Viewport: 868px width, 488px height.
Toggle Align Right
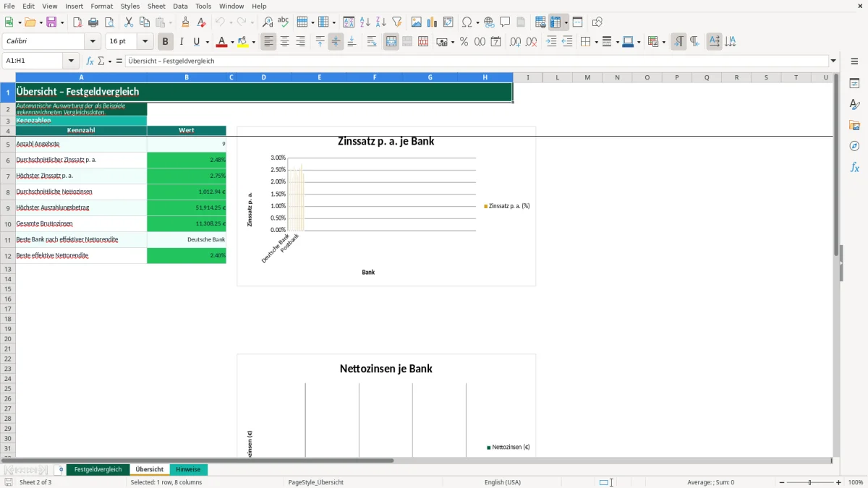pos(300,42)
